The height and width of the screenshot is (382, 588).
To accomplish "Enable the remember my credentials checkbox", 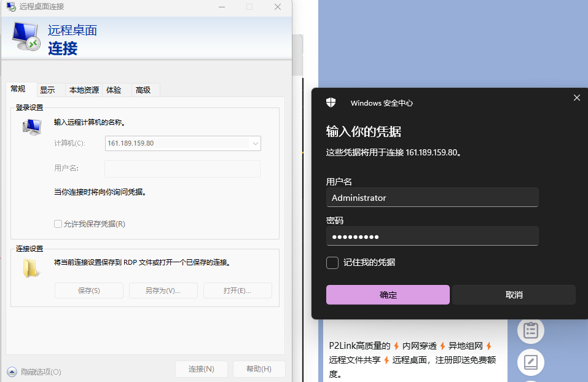I will coord(332,263).
